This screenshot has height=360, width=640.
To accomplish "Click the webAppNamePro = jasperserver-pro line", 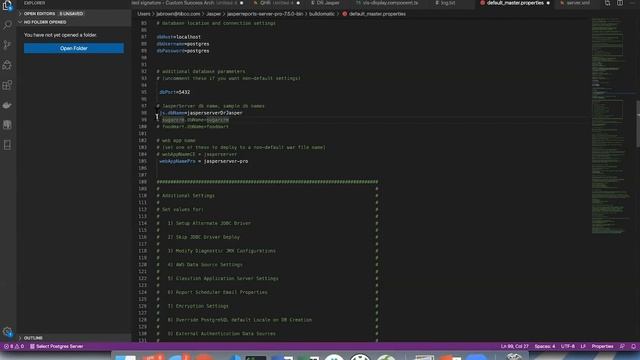I will tap(204, 161).
